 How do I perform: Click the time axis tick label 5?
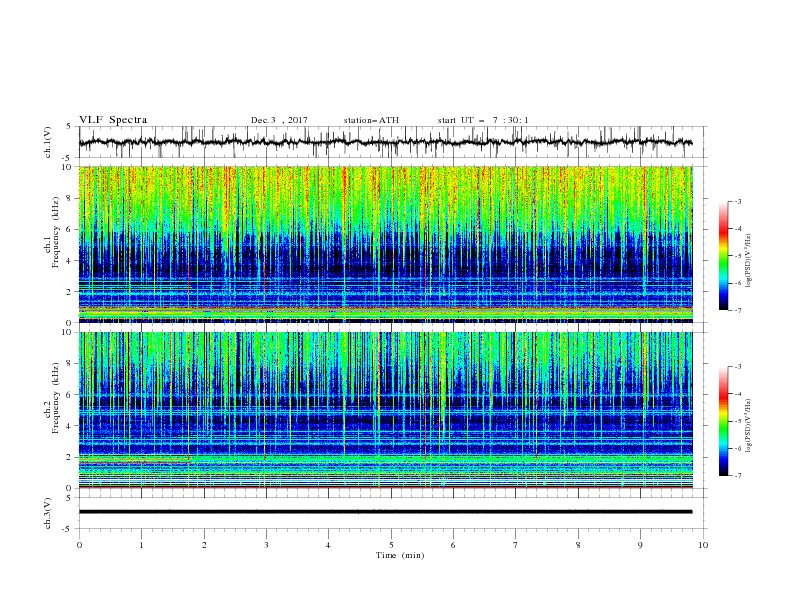click(x=391, y=545)
